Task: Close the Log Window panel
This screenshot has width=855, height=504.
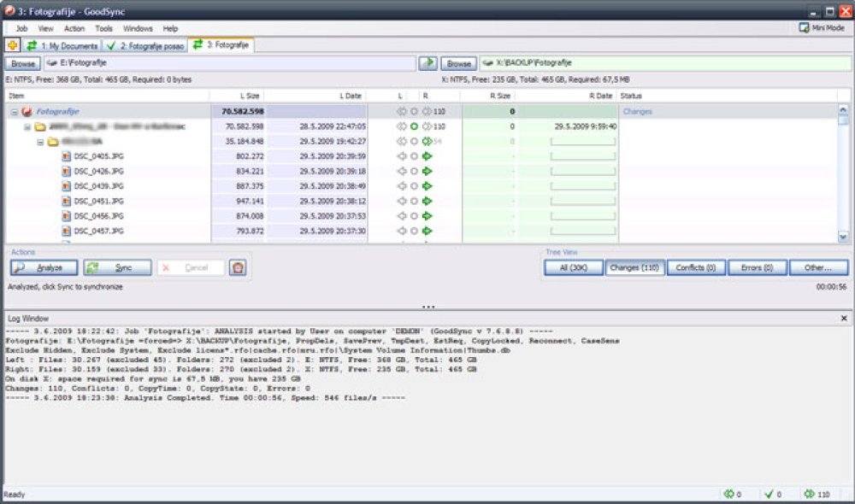Action: pos(844,318)
